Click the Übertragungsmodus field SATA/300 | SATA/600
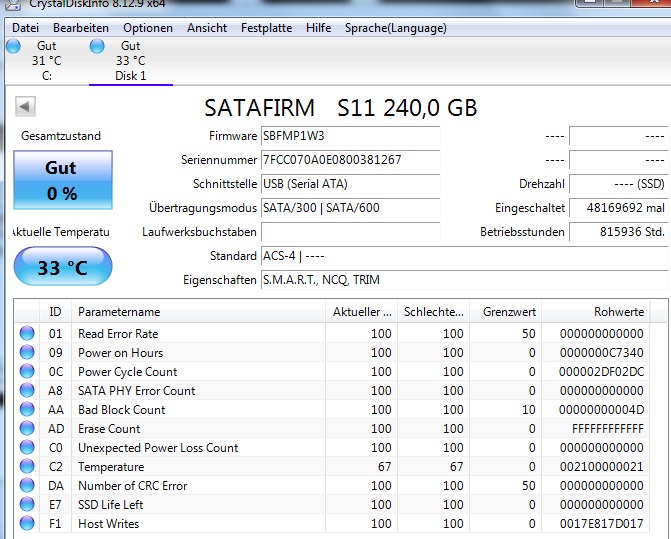 pyautogui.click(x=350, y=208)
